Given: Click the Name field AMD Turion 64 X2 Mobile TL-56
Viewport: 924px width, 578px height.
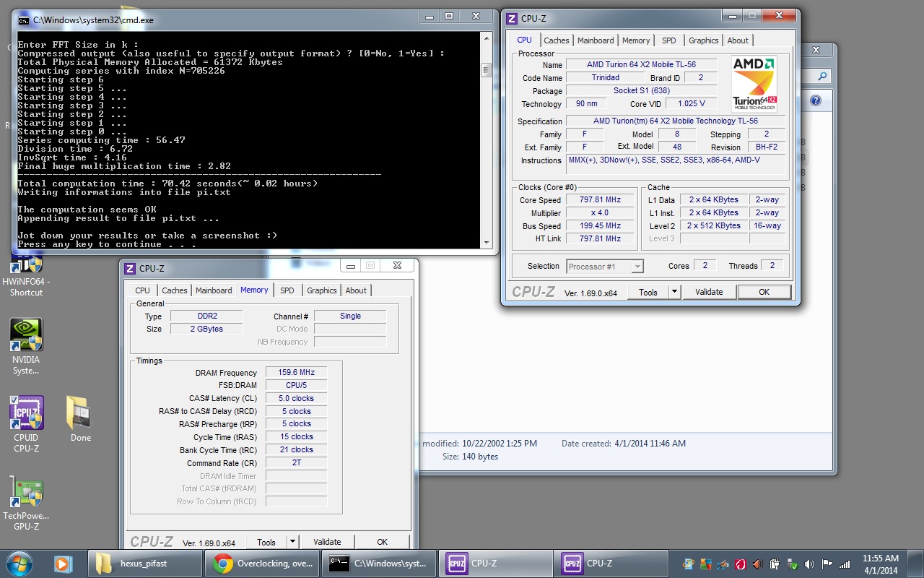Looking at the screenshot, I should pyautogui.click(x=641, y=64).
